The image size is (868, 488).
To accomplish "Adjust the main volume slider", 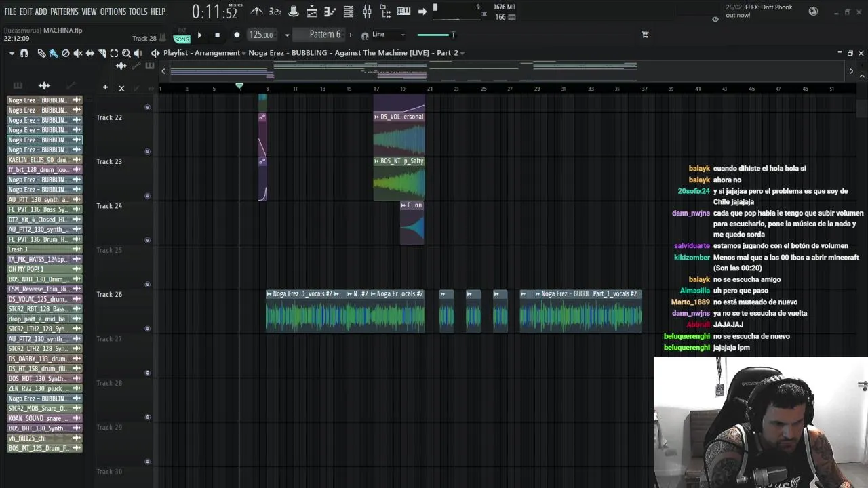I will (x=435, y=35).
